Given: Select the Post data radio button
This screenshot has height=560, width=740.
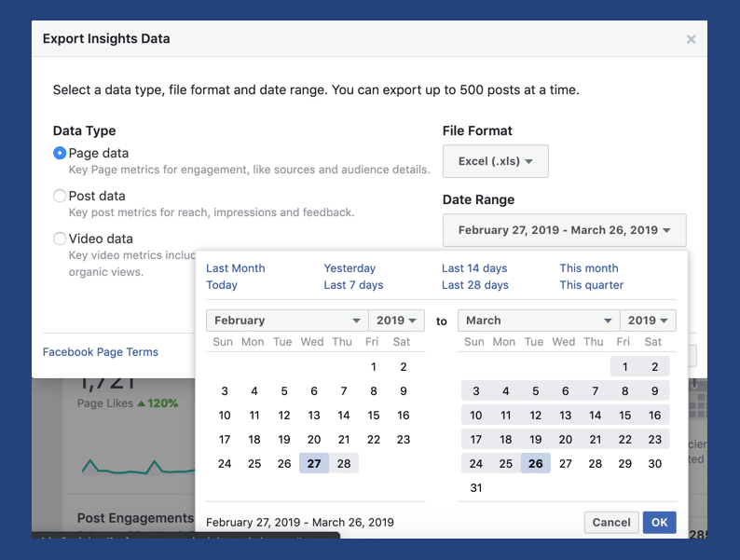Looking at the screenshot, I should click(x=60, y=196).
